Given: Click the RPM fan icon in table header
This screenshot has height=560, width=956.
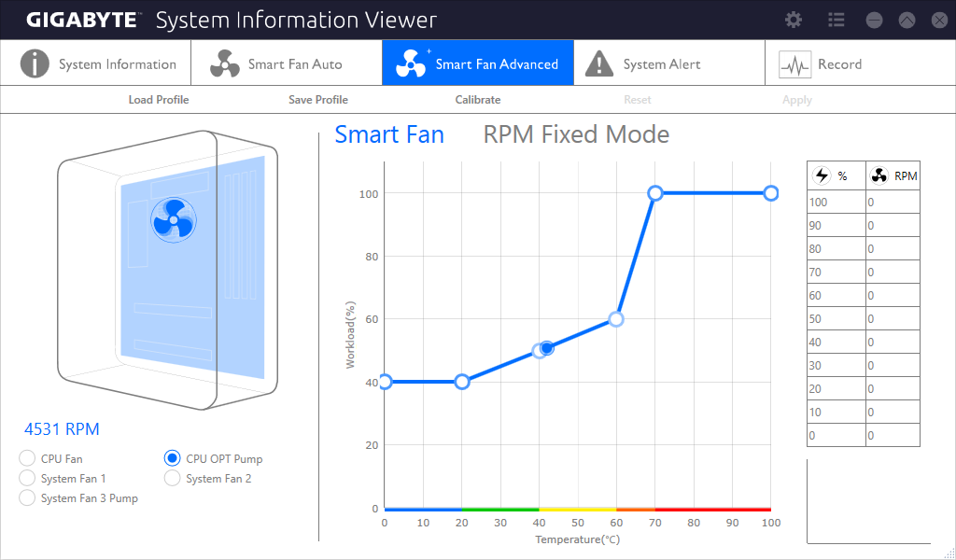Looking at the screenshot, I should pyautogui.click(x=879, y=176).
